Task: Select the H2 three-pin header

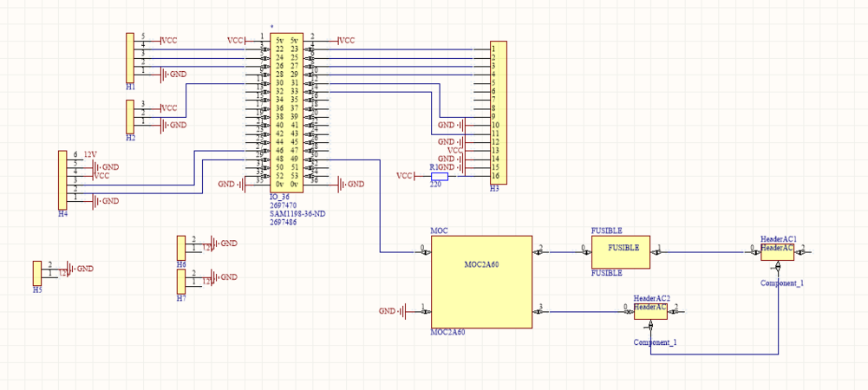Action: (x=131, y=116)
